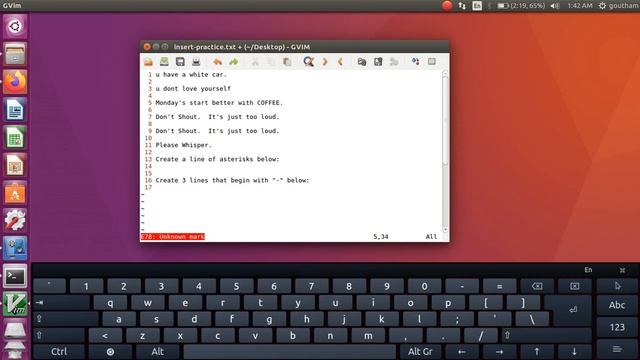This screenshot has width=640, height=360.
Task: Open the goutham session menu
Action: (618, 6)
